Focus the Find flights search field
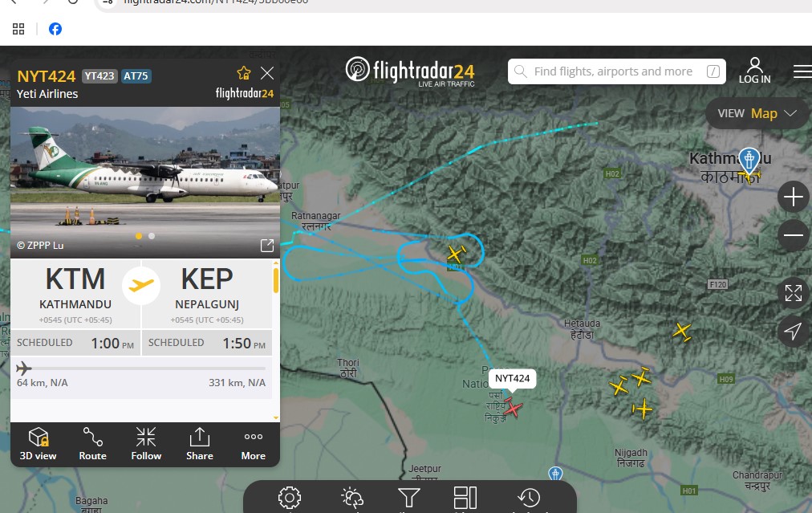The width and height of the screenshot is (812, 513). click(617, 71)
